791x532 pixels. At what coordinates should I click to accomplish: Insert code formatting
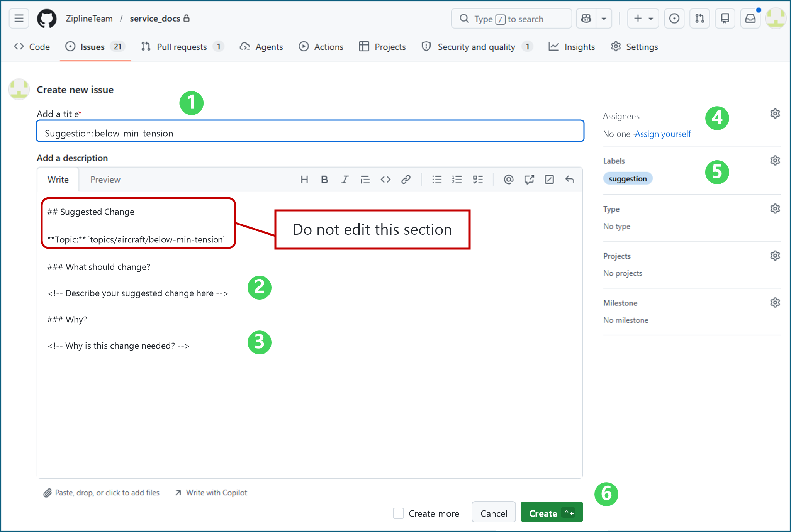point(385,180)
